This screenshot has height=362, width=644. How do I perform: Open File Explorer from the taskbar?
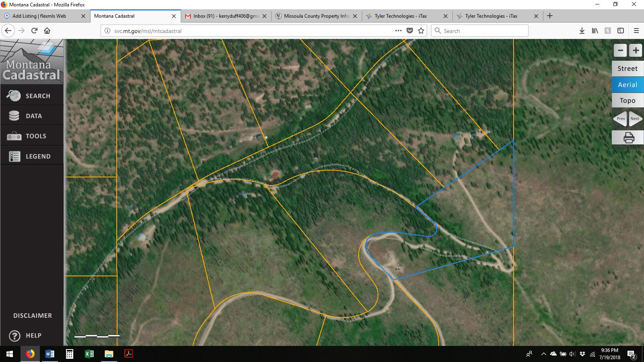pyautogui.click(x=109, y=354)
